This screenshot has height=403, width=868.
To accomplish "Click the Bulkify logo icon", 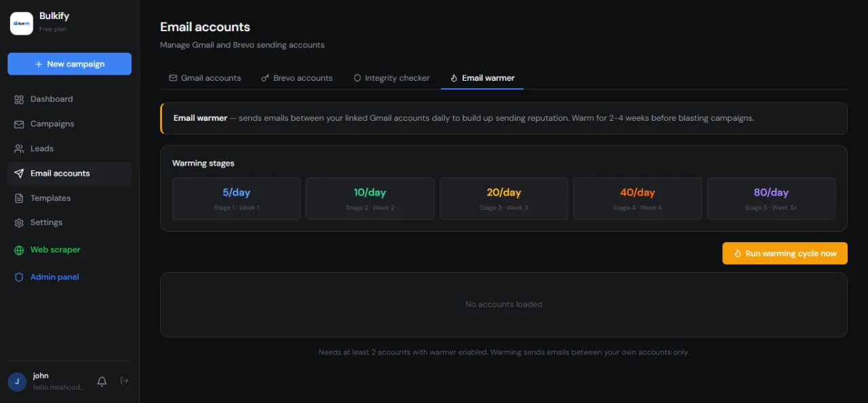I will 22,23.
